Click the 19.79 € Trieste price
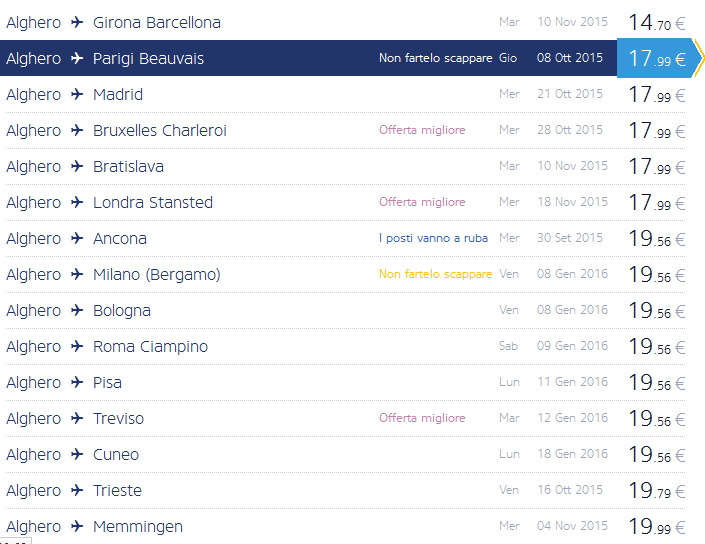 [x=656, y=490]
